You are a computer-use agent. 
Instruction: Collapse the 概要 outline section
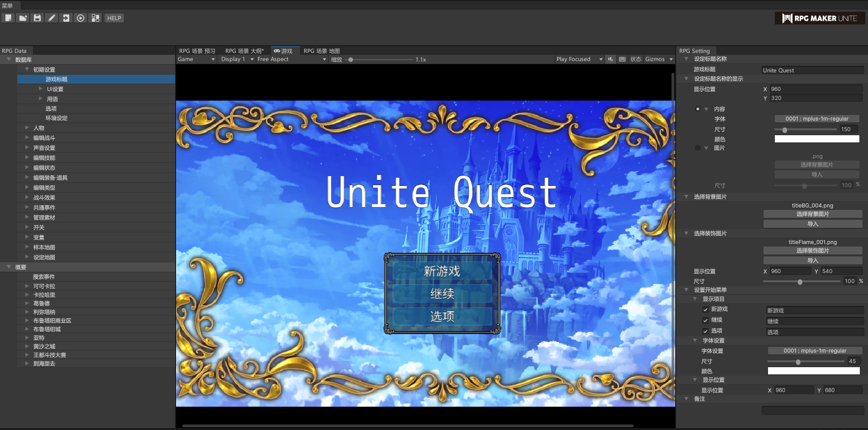(9, 267)
